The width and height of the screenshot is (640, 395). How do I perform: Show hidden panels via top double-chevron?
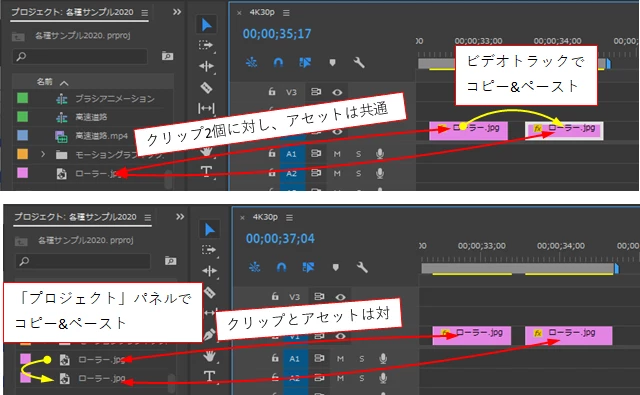pyautogui.click(x=177, y=12)
